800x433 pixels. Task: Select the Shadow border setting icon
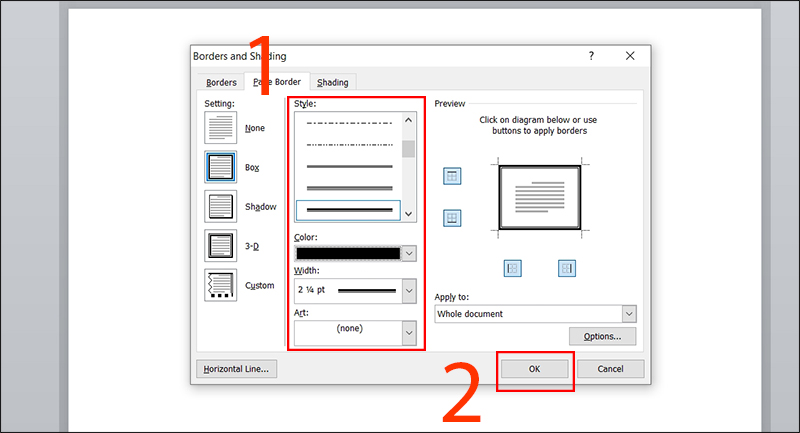point(220,206)
